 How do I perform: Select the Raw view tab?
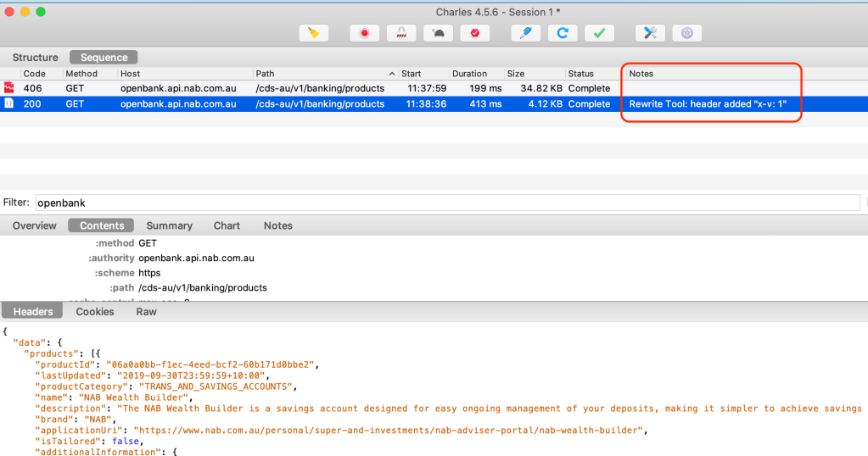147,311
